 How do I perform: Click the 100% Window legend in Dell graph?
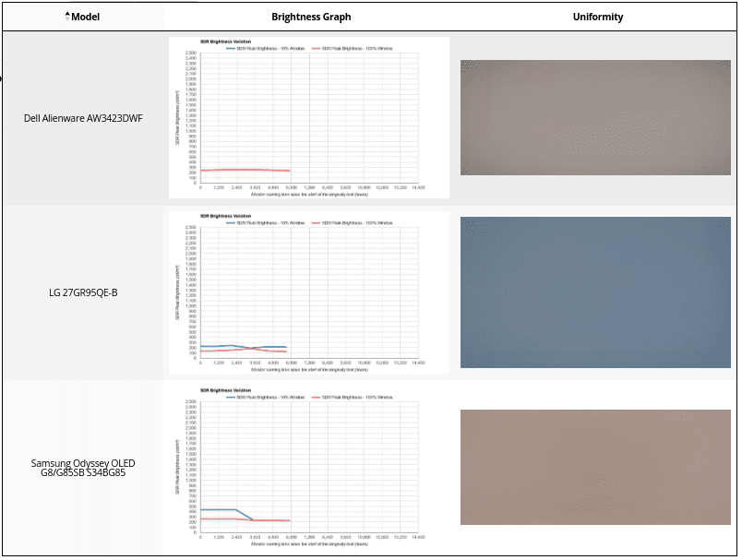point(352,49)
